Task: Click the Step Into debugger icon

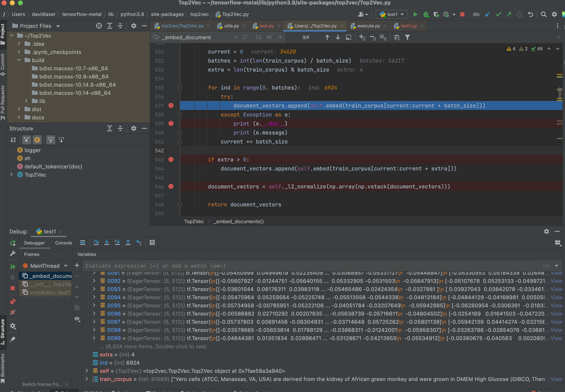Action: click(107, 243)
